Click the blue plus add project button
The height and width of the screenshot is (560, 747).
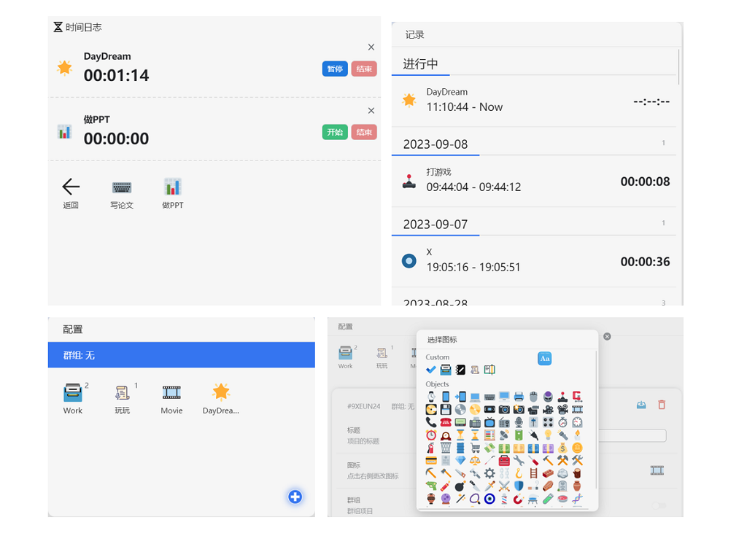pos(295,497)
